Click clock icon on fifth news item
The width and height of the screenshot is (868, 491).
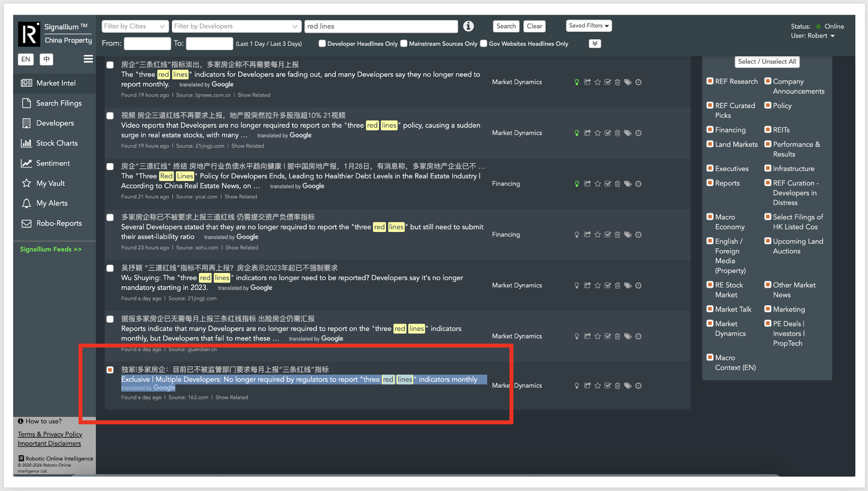click(x=638, y=286)
